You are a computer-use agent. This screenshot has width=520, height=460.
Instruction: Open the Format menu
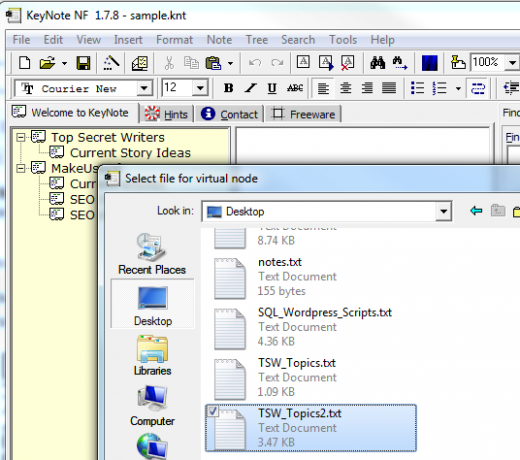[174, 40]
